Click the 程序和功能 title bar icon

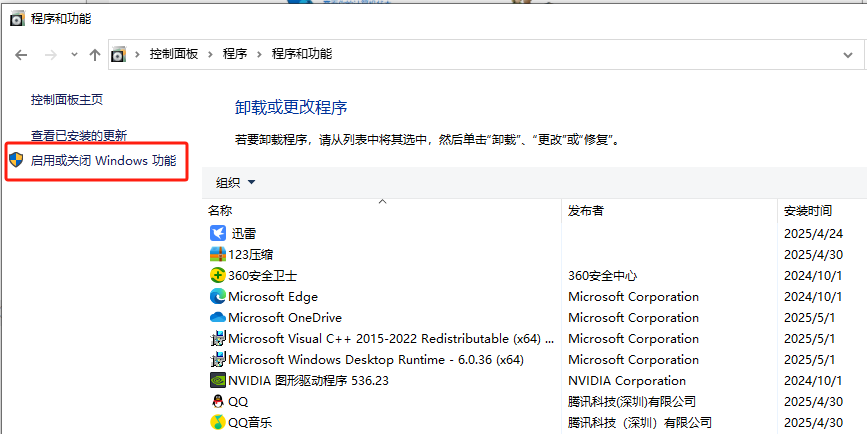(x=17, y=19)
